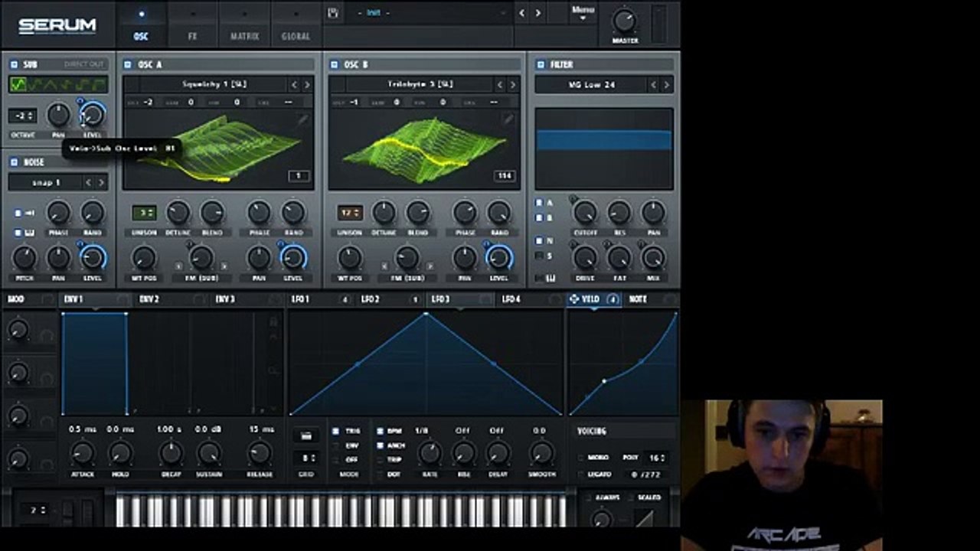This screenshot has width=980, height=551.
Task: Click previous wavetable arrow in OSC A
Action: click(294, 85)
